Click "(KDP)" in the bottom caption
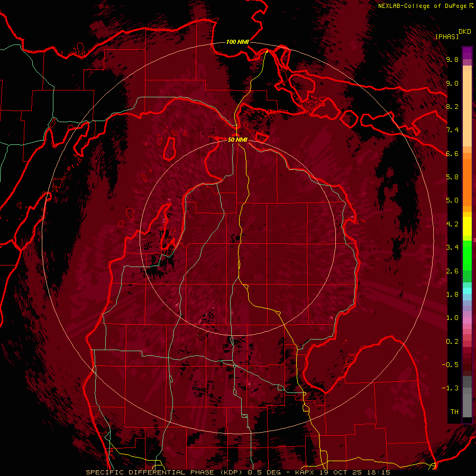476x476 pixels. pos(232,472)
